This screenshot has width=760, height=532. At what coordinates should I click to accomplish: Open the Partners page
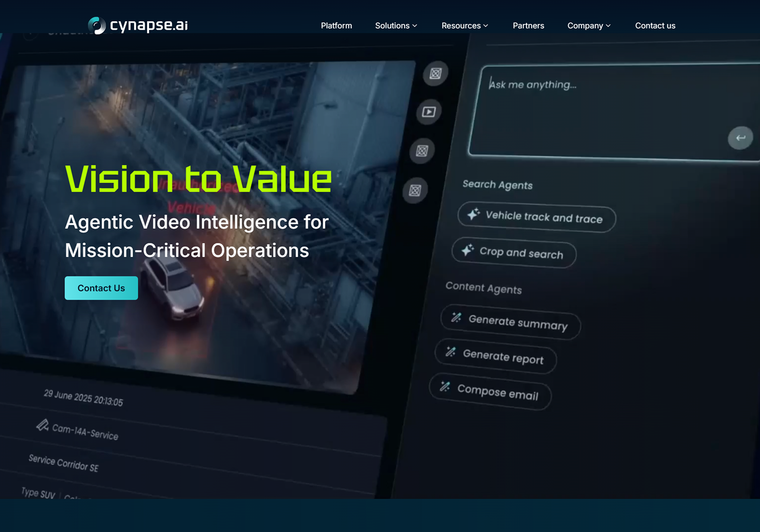(528, 26)
